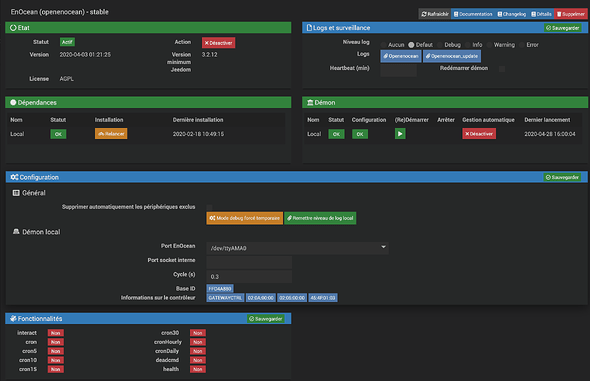Click Mode debug forcé temporaire
The width and height of the screenshot is (590, 381).
pos(245,218)
